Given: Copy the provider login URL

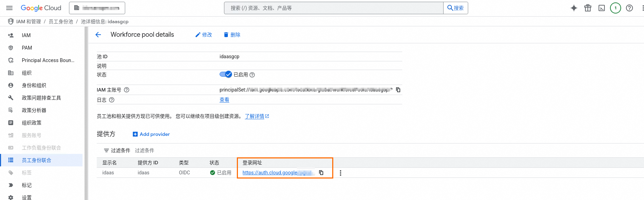Looking at the screenshot, I should (x=321, y=173).
